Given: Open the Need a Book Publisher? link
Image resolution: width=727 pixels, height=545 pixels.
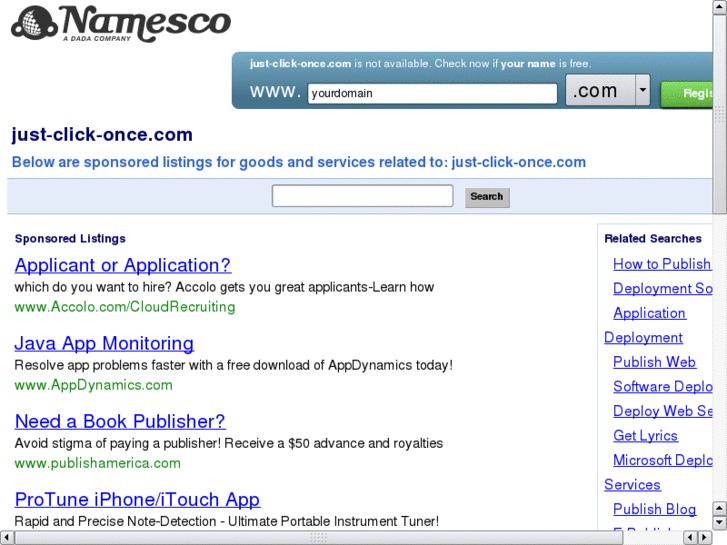Looking at the screenshot, I should [x=120, y=421].
